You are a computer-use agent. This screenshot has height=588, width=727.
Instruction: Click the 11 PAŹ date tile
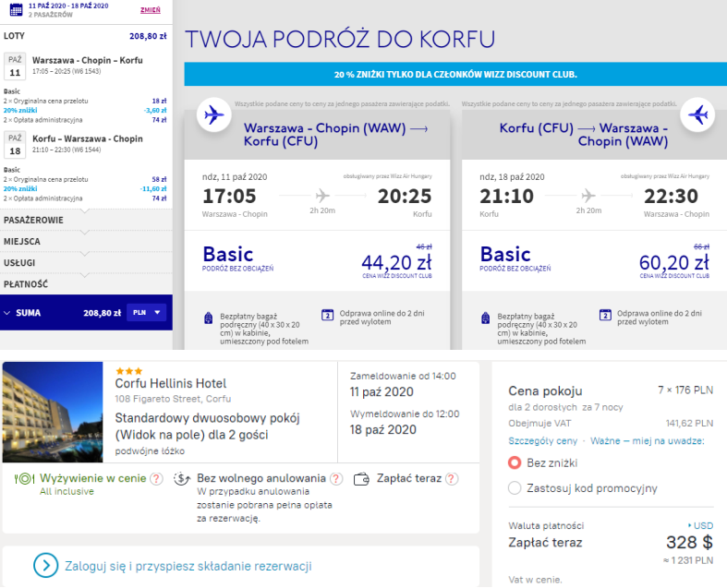click(x=15, y=66)
